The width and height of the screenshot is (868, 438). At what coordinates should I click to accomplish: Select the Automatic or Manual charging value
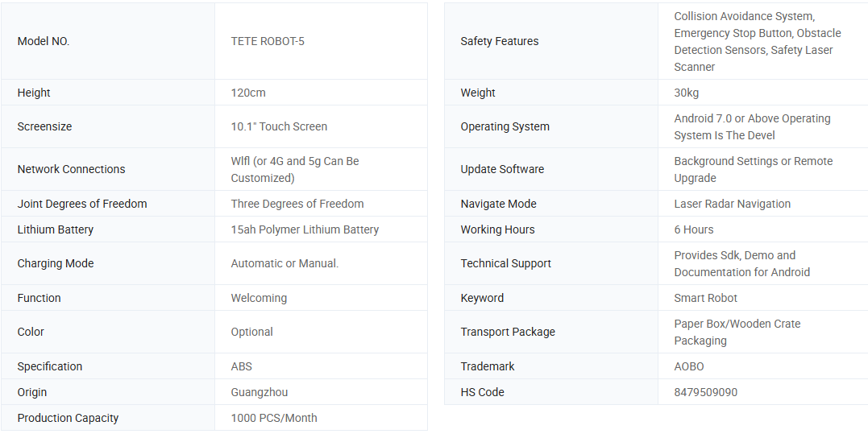[x=284, y=263]
